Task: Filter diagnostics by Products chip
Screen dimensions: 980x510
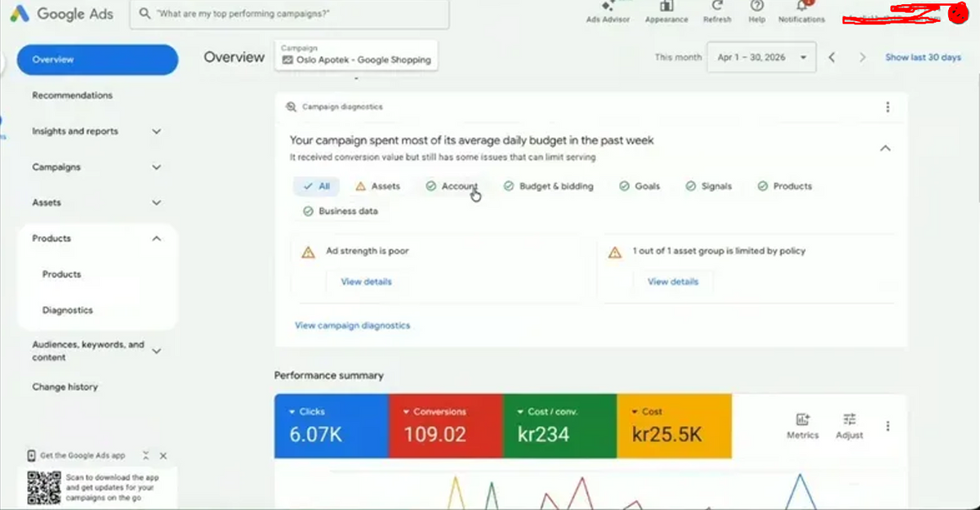Action: coord(785,186)
